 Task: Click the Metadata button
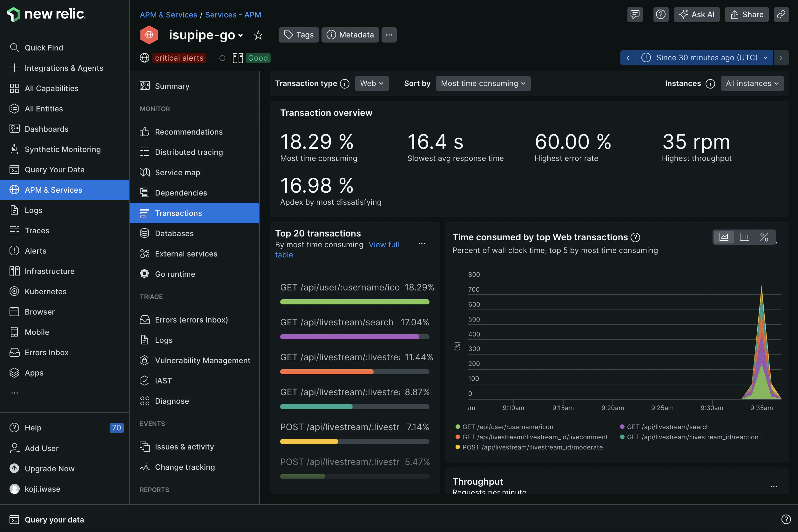[350, 35]
